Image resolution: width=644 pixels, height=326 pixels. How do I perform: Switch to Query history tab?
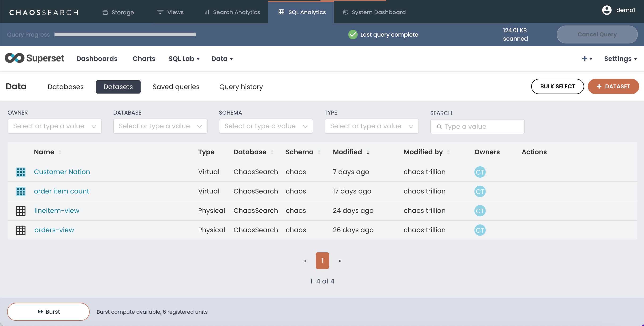tap(241, 87)
